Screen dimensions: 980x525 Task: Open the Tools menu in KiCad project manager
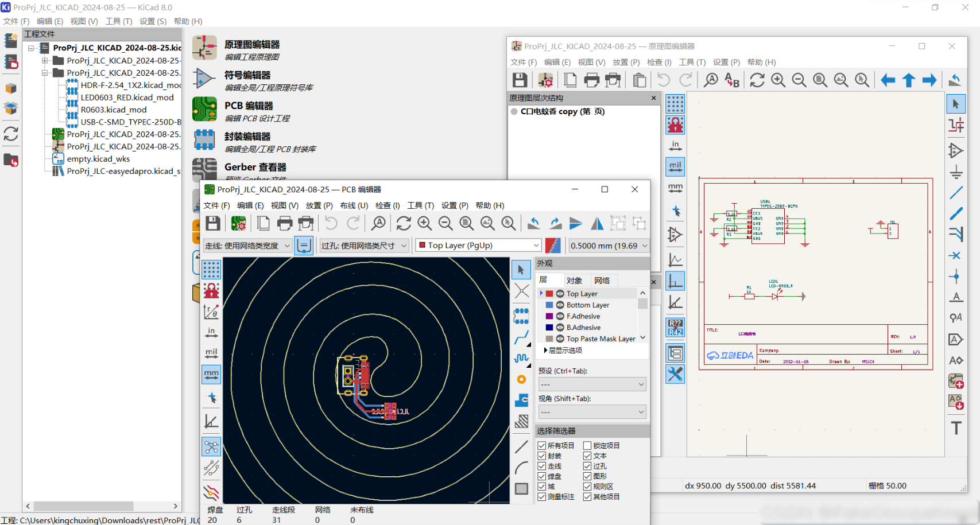119,21
